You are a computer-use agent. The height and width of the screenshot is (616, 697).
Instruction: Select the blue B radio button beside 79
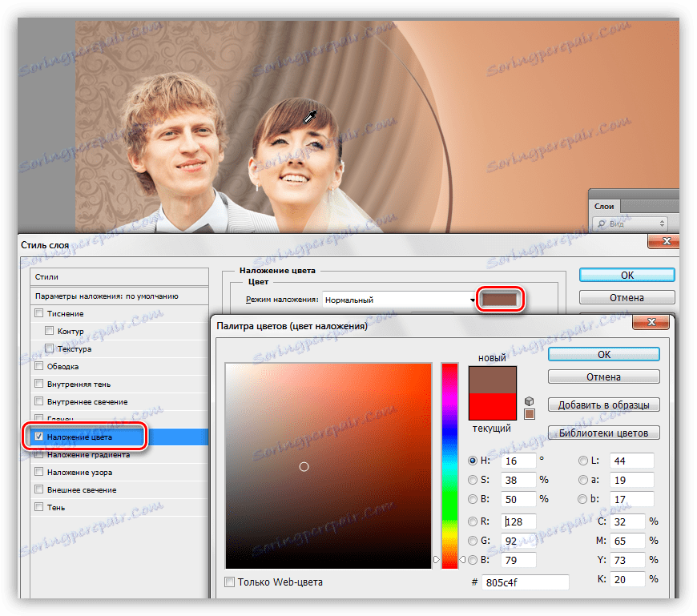(x=473, y=560)
